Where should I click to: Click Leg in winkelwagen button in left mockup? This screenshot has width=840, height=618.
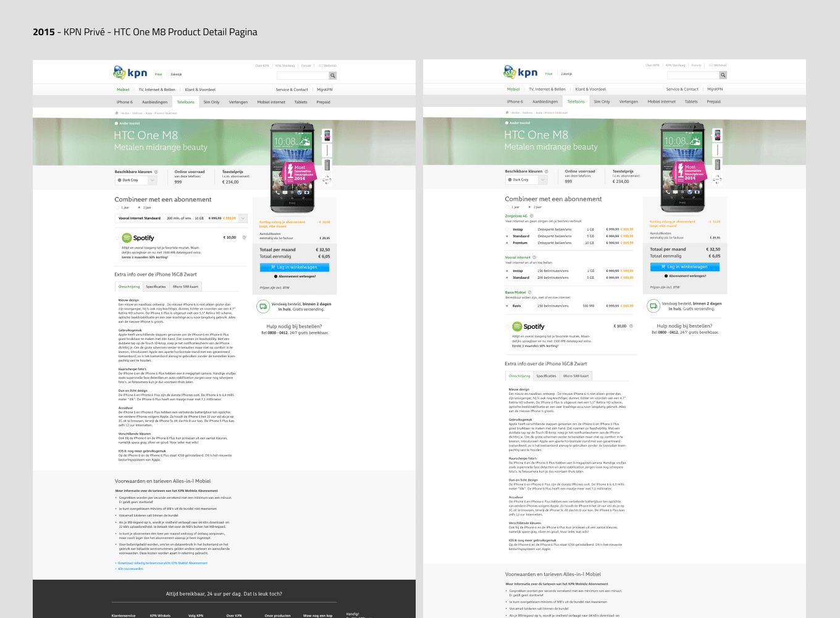click(295, 268)
